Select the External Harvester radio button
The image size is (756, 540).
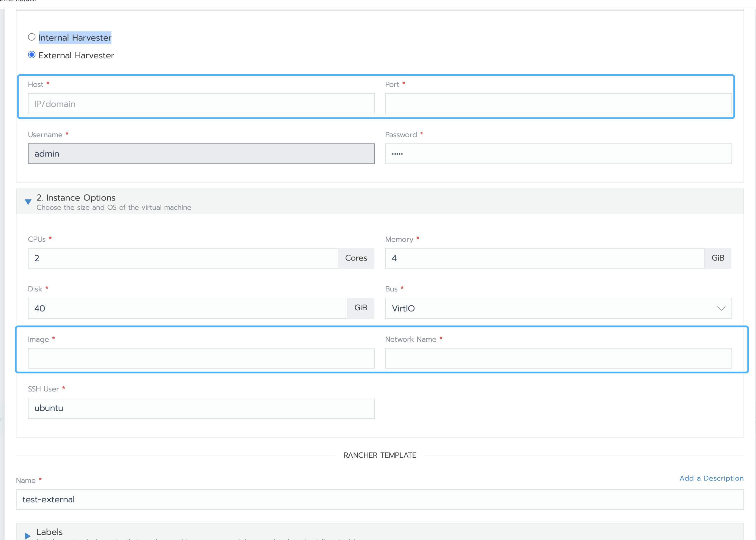[32, 55]
